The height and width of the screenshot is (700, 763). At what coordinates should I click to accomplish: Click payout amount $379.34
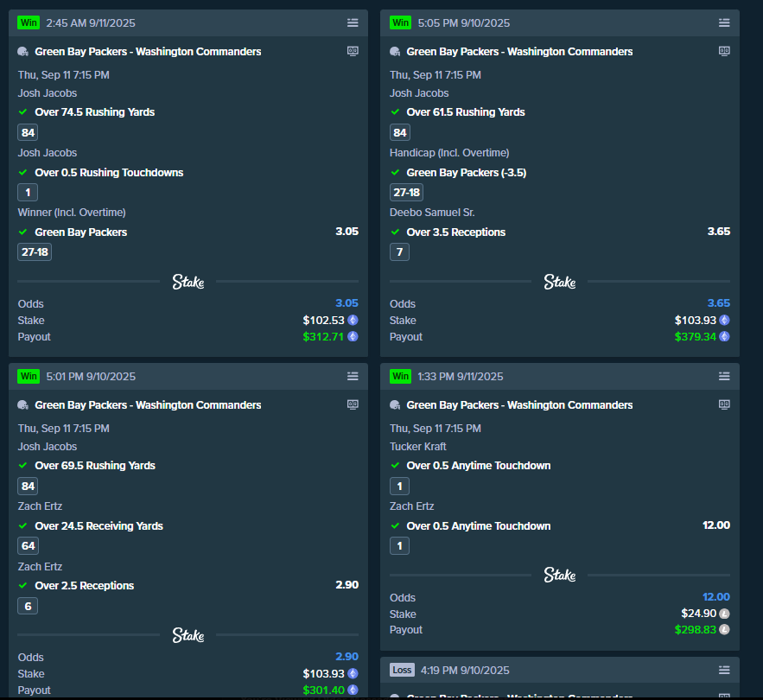(695, 336)
